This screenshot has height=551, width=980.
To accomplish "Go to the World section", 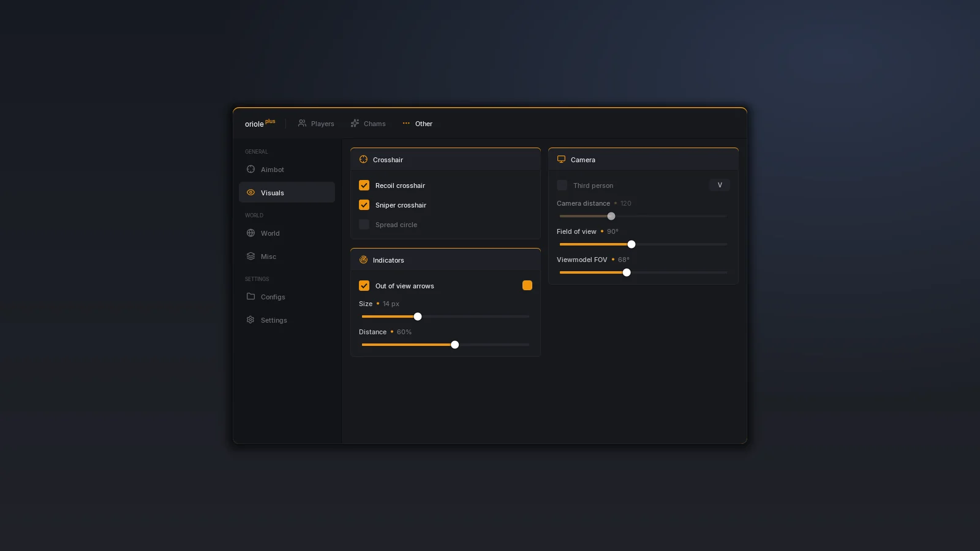I will 287,233.
